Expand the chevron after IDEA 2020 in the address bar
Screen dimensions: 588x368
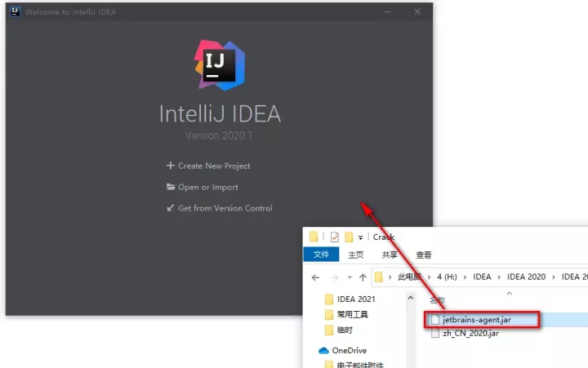click(553, 277)
